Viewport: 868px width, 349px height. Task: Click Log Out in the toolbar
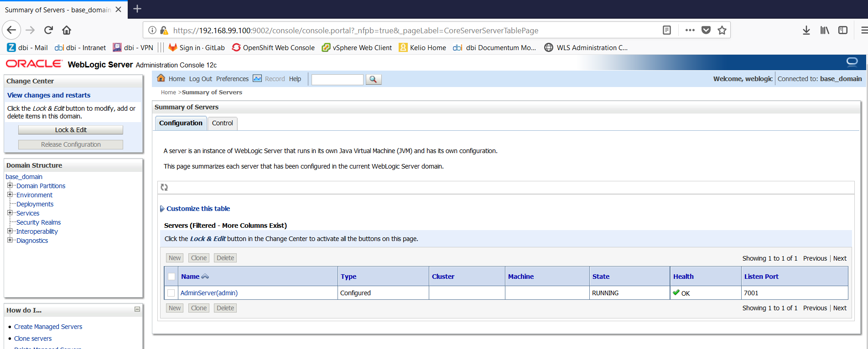point(201,79)
